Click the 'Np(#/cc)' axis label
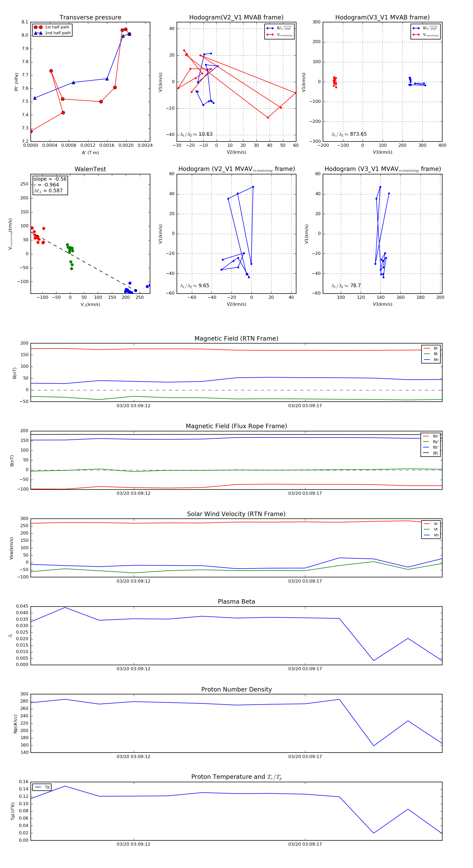The width and height of the screenshot is (473, 868). 15,724
